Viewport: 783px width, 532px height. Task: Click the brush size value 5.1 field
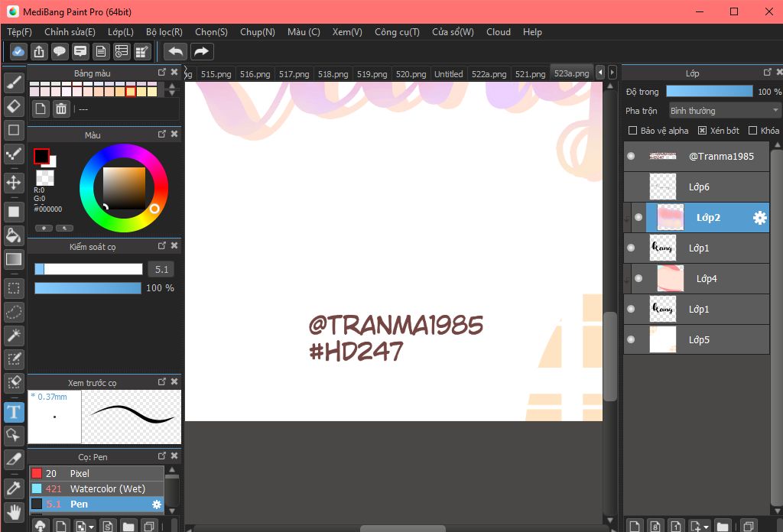point(162,270)
